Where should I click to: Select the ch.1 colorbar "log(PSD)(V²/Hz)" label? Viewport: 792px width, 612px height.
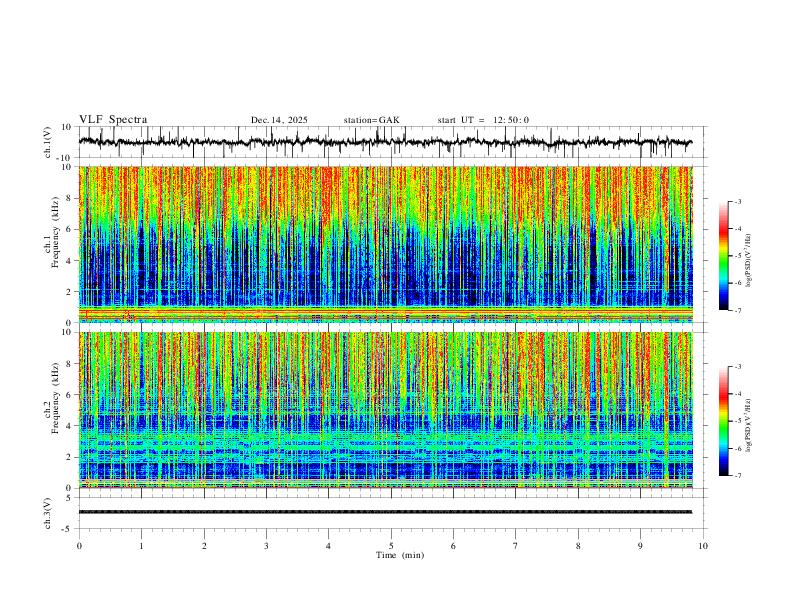pos(748,260)
